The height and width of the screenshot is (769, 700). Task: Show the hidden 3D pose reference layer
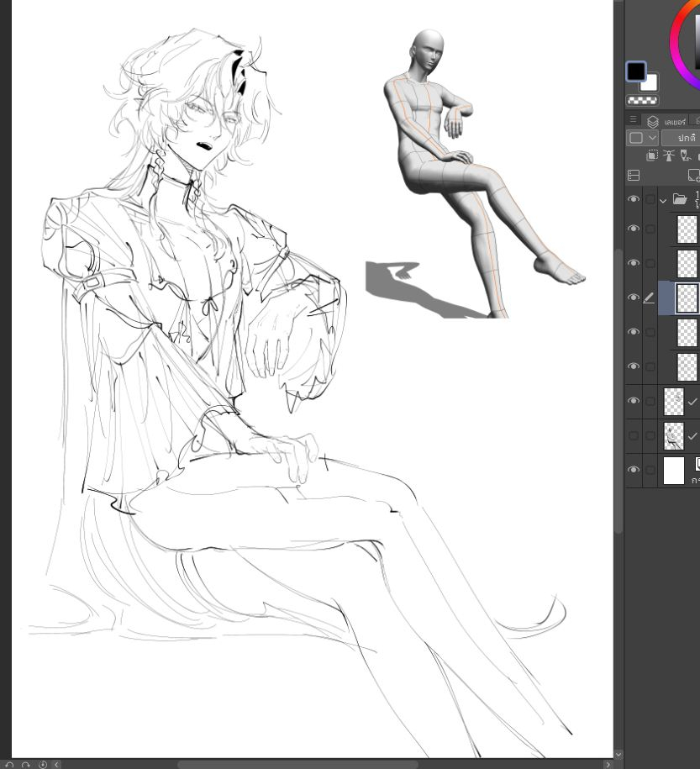[x=634, y=435]
